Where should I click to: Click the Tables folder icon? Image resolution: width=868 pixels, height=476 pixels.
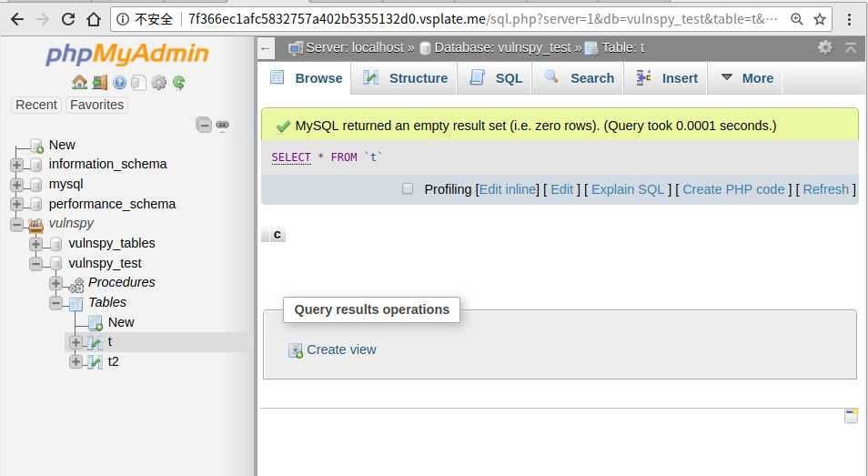tap(76, 303)
